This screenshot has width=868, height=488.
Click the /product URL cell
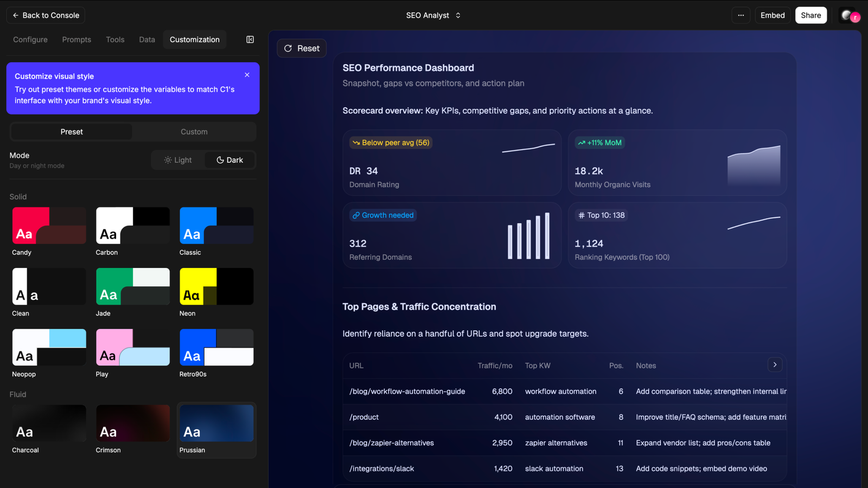tap(364, 417)
